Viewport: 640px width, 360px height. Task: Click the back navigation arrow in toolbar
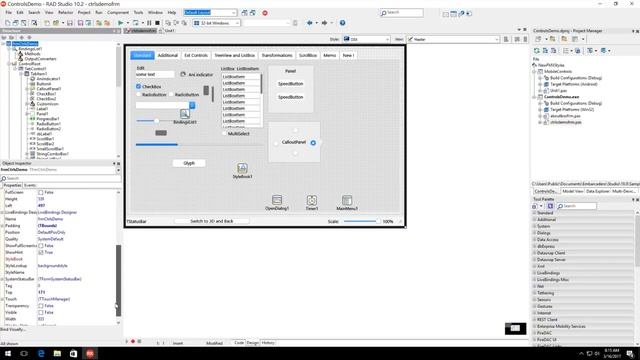pyautogui.click(x=310, y=23)
